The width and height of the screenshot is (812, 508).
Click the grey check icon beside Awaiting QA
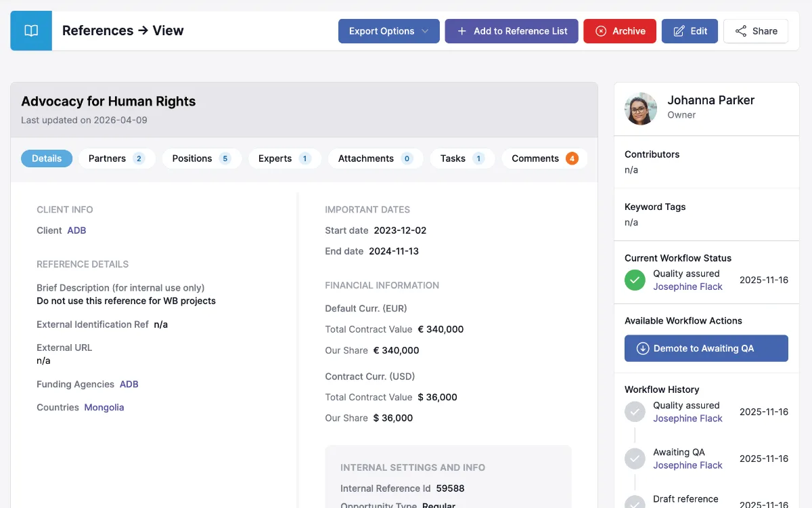pyautogui.click(x=635, y=459)
